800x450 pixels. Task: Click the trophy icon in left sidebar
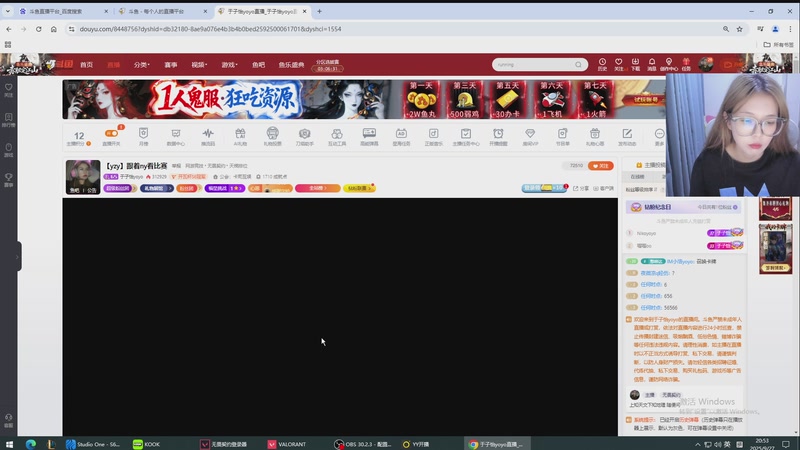tap(9, 179)
